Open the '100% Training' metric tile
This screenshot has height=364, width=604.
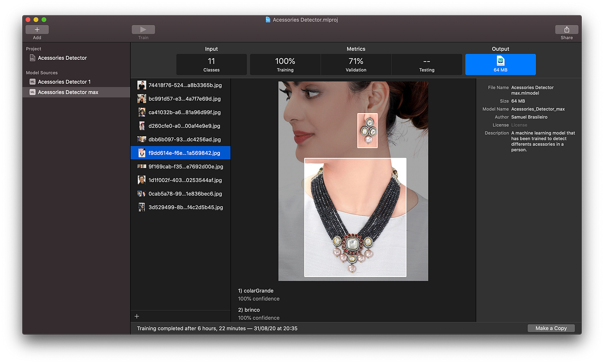285,64
